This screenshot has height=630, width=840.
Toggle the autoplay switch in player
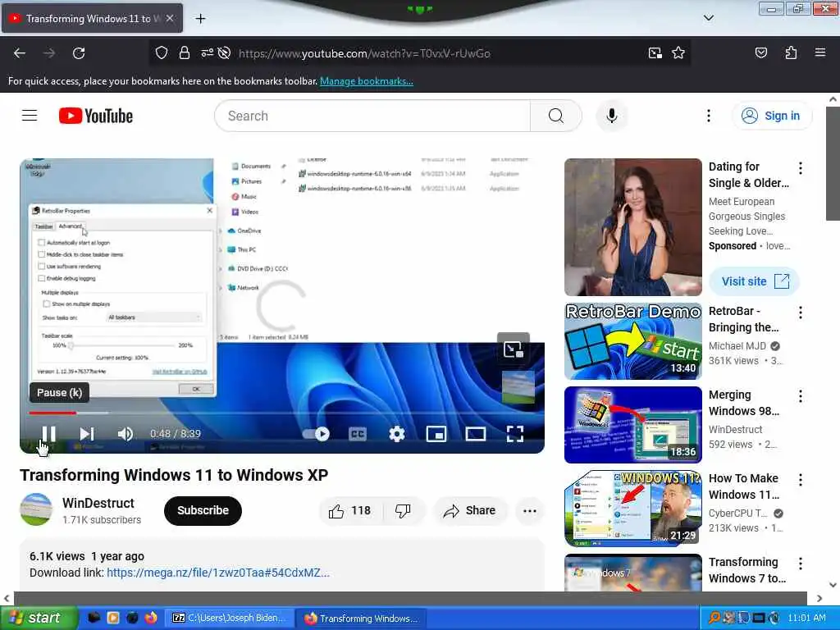316,434
